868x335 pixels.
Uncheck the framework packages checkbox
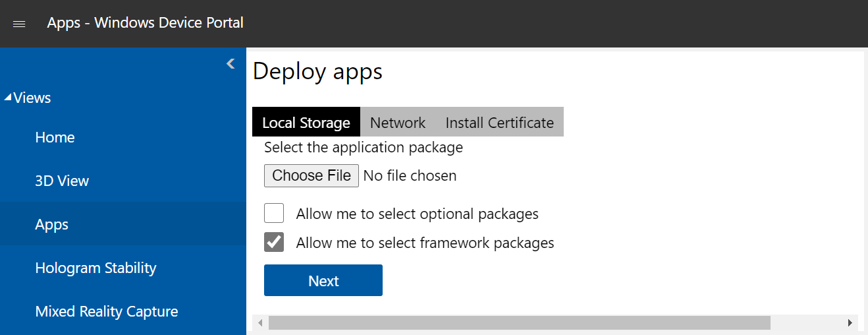click(x=274, y=243)
